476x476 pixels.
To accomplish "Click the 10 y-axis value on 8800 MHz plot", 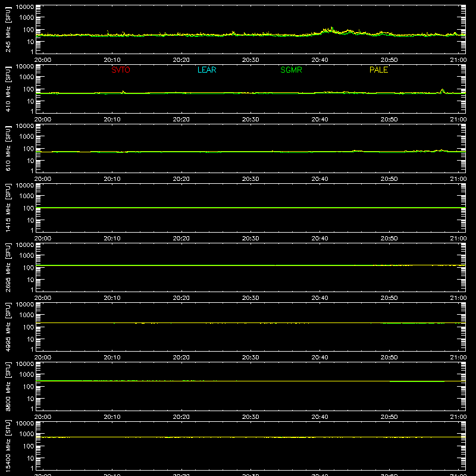I will (x=30, y=399).
